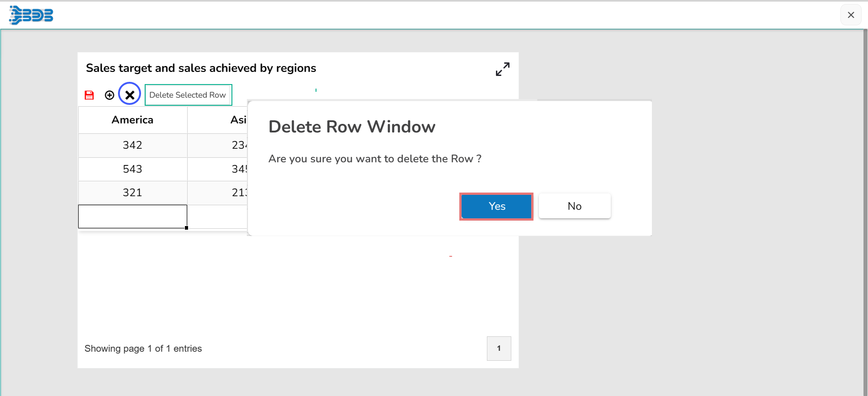868x396 pixels.
Task: Confirm row deletion with Yes
Action: pos(496,207)
